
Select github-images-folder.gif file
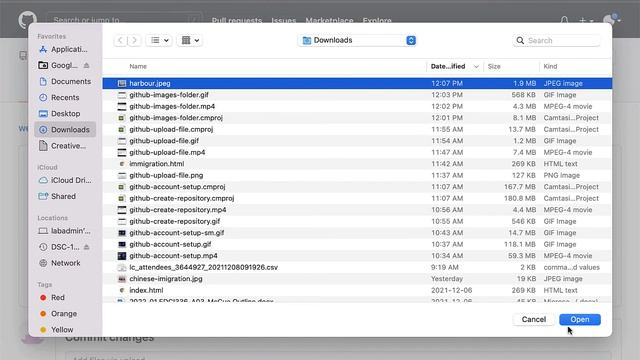click(x=357, y=95)
